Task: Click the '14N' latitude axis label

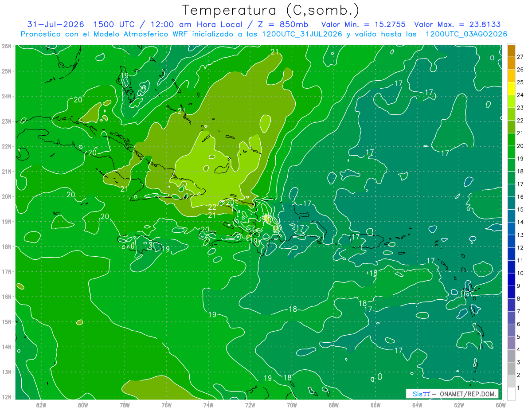Action: pyautogui.click(x=7, y=347)
